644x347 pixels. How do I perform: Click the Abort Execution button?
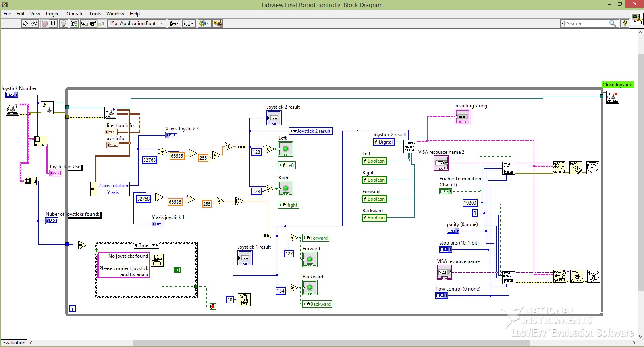45,23
